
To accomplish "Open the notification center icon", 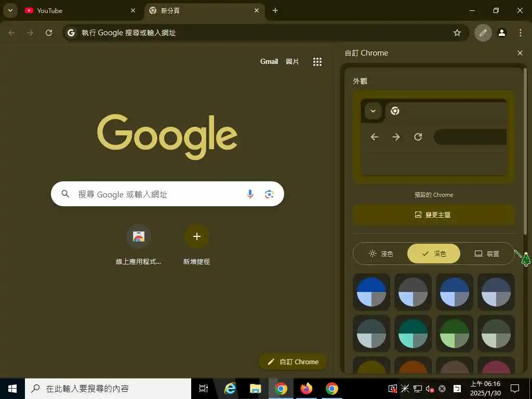I will coord(515,389).
